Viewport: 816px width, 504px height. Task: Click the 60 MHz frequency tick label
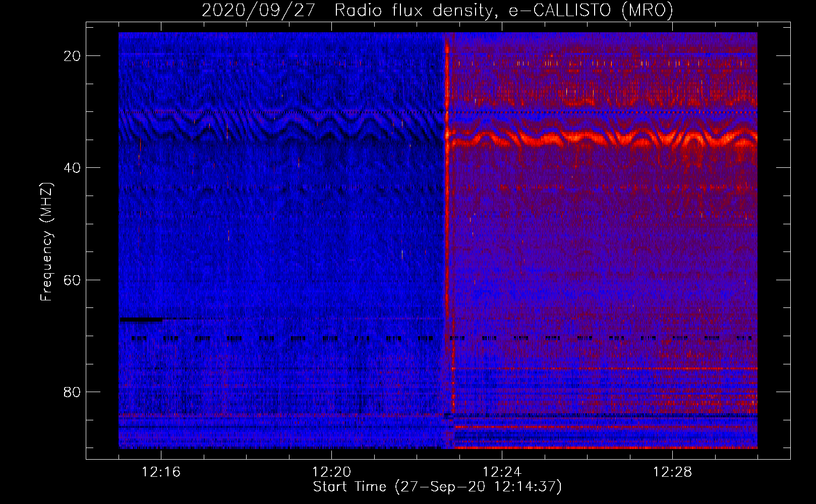pos(72,280)
